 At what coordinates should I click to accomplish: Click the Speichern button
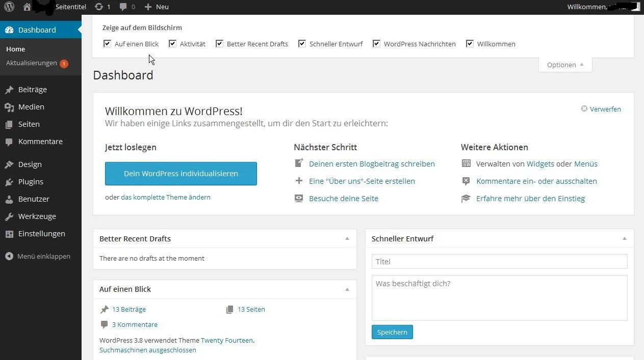click(392, 332)
